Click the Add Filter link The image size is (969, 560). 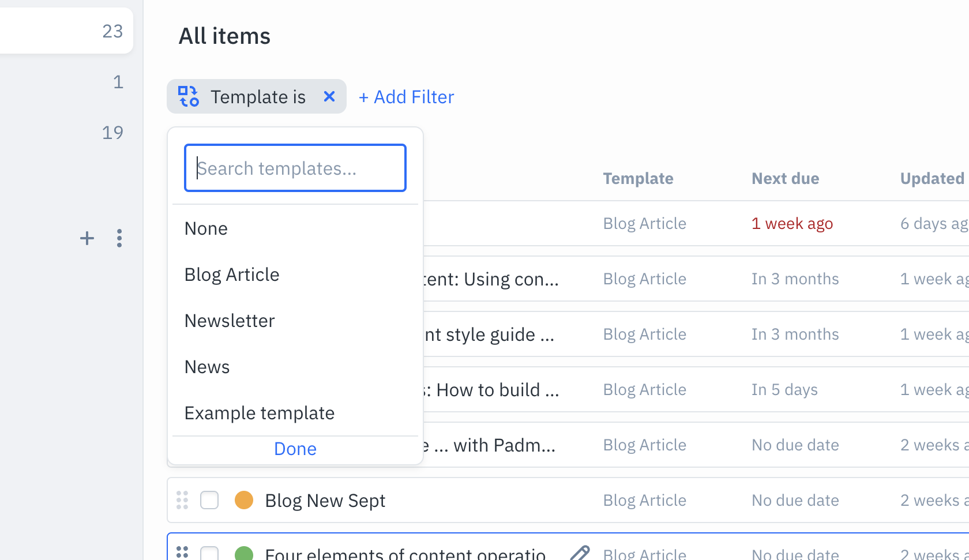(405, 96)
